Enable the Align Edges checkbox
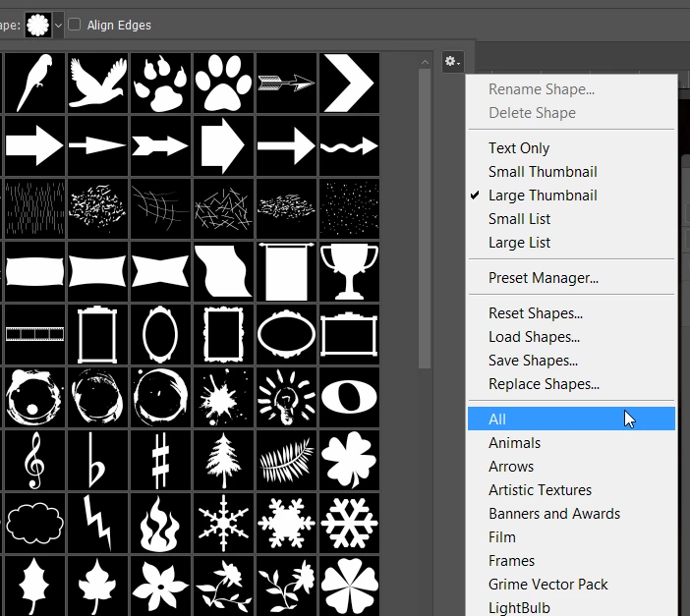Image resolution: width=690 pixels, height=616 pixels. tap(75, 25)
